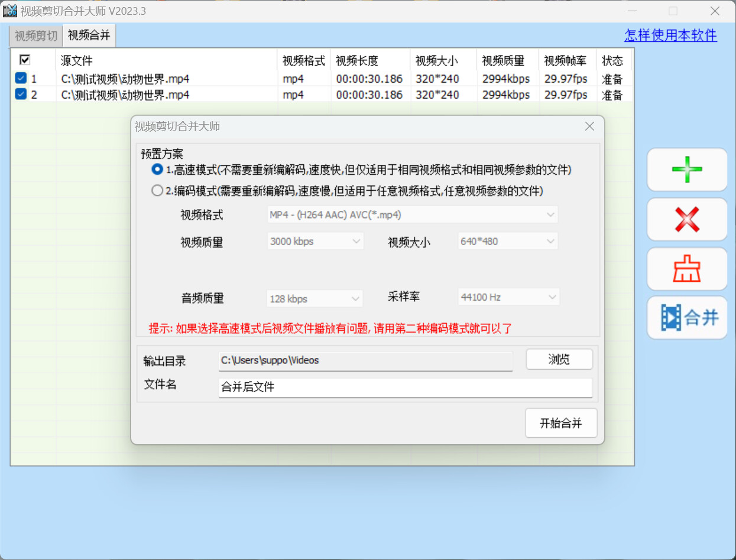The width and height of the screenshot is (736, 560).
Task: Click the 预置方案 group label
Action: pos(162,154)
